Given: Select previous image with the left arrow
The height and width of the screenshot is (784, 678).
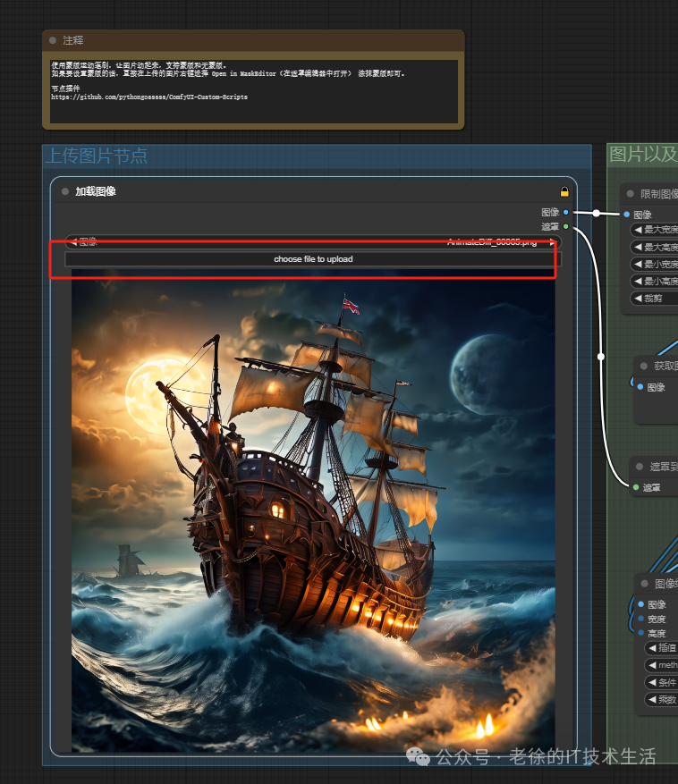Looking at the screenshot, I should [x=74, y=242].
